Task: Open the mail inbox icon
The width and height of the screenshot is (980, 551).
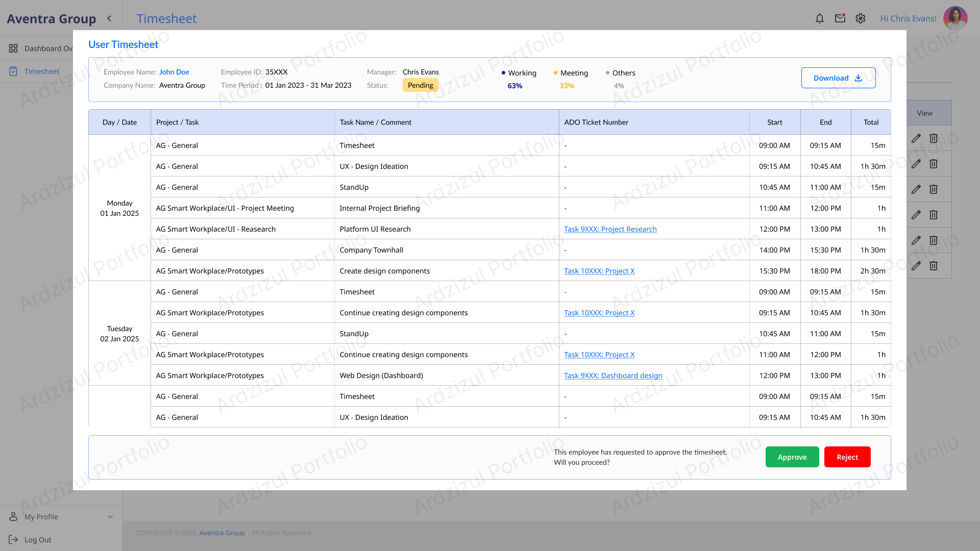Action: click(x=840, y=18)
